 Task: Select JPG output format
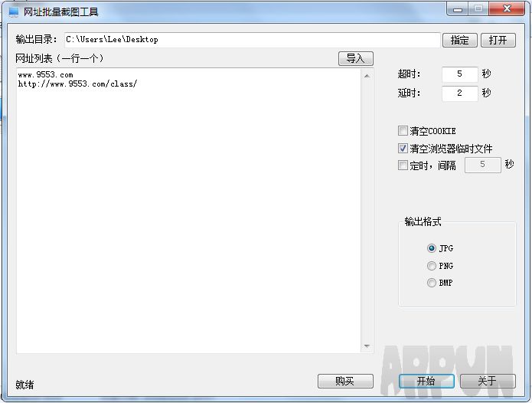pos(432,248)
